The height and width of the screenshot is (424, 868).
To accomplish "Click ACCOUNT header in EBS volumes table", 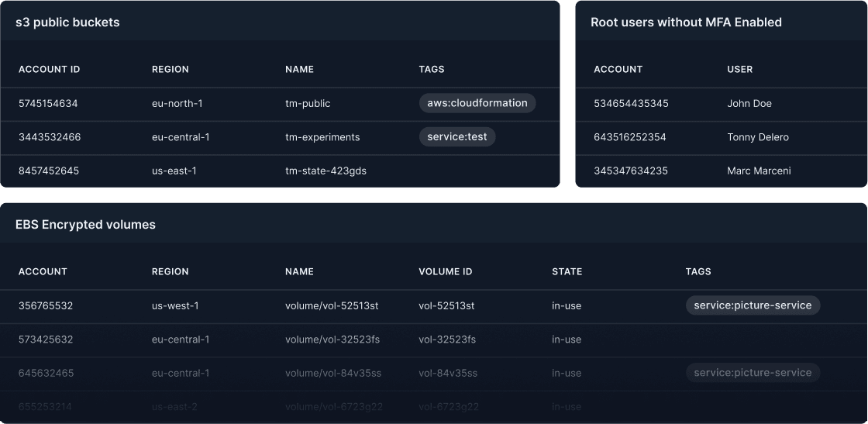I will click(43, 272).
